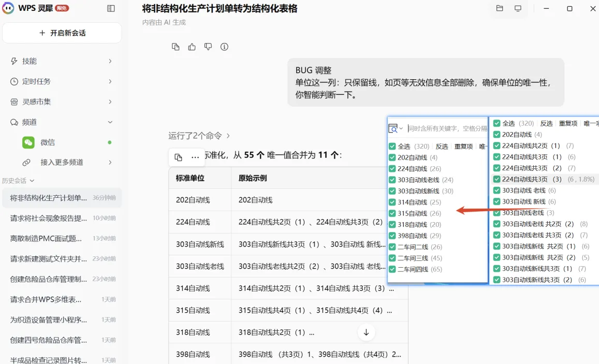Click the 灵感市集 store icon

[x=14, y=101]
